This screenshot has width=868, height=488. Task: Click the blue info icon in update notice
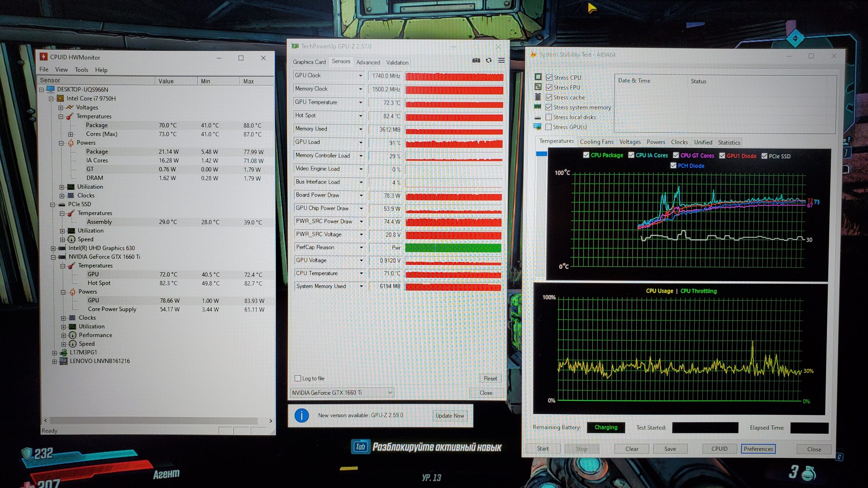[301, 415]
